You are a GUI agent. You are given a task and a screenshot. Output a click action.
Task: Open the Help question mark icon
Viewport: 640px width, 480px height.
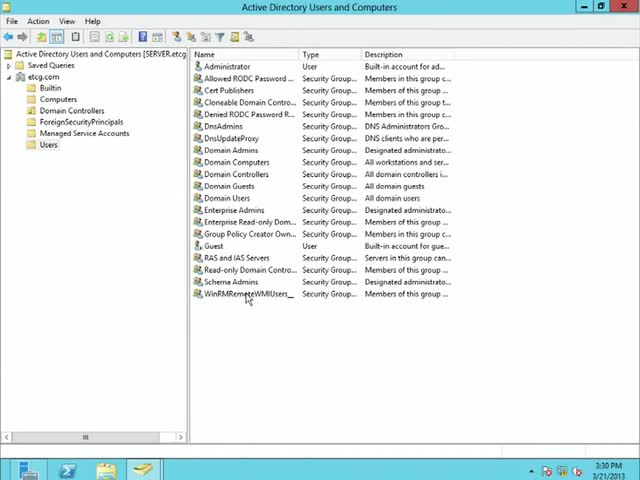click(x=142, y=37)
